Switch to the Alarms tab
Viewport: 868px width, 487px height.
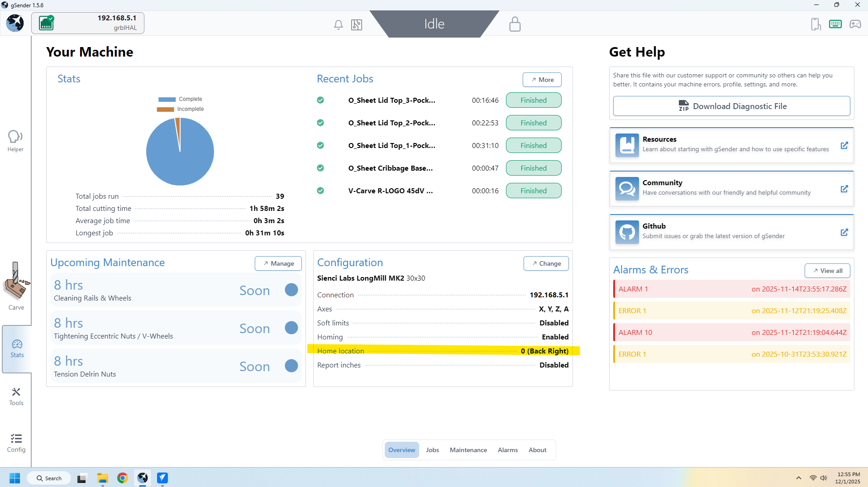click(x=507, y=450)
